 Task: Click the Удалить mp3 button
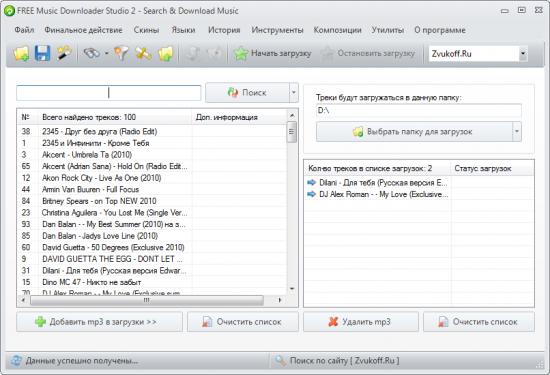[361, 322]
